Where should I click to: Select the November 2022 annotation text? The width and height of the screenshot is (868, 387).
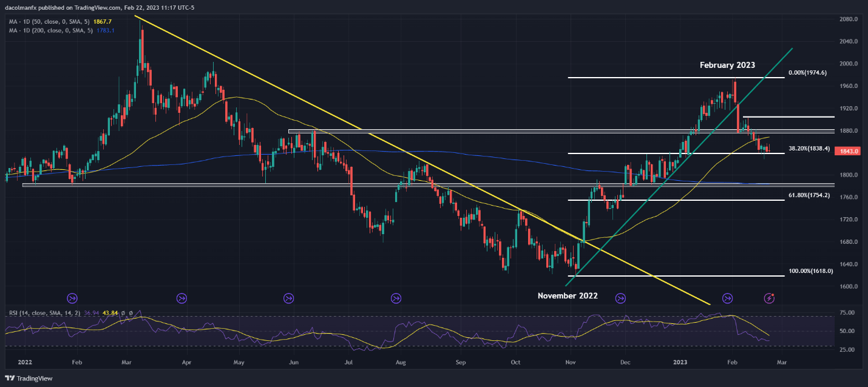[568, 296]
